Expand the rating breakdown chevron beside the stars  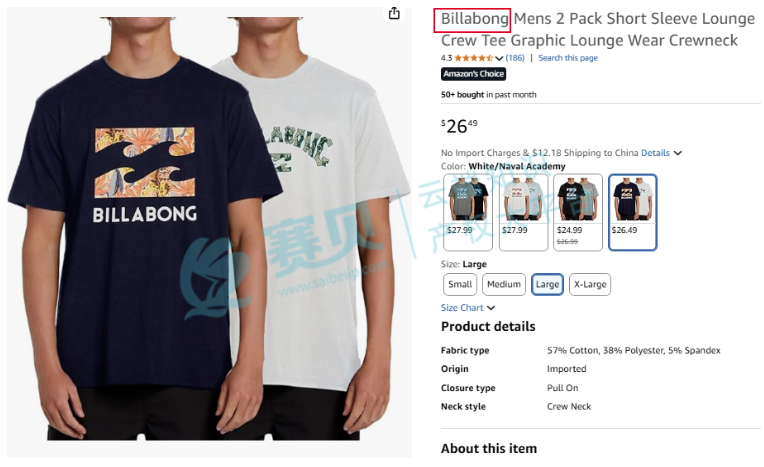(x=500, y=59)
